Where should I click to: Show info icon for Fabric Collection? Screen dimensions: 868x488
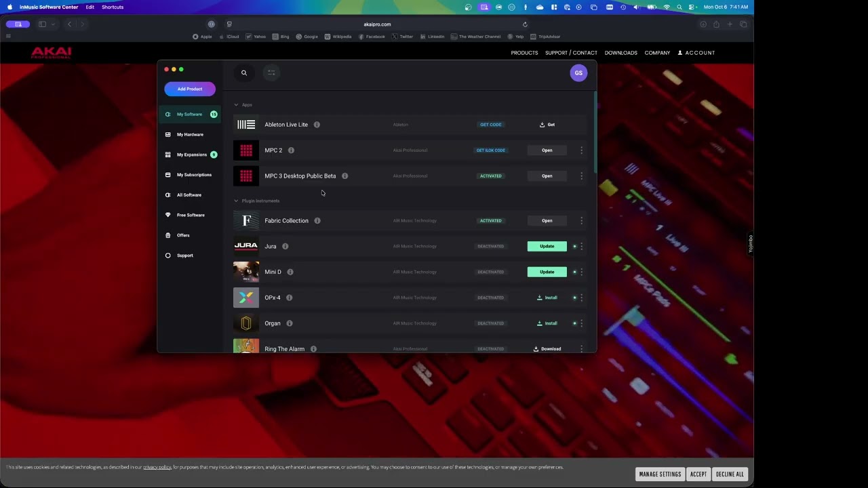317,221
